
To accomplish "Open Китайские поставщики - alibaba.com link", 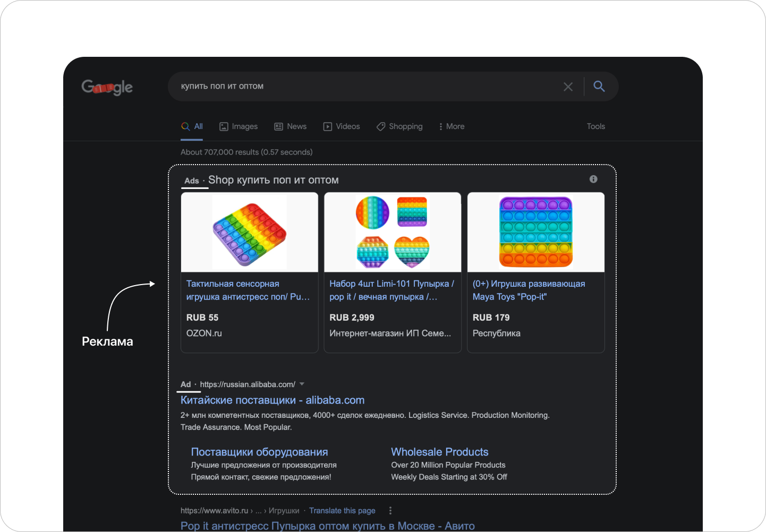I will click(x=273, y=400).
